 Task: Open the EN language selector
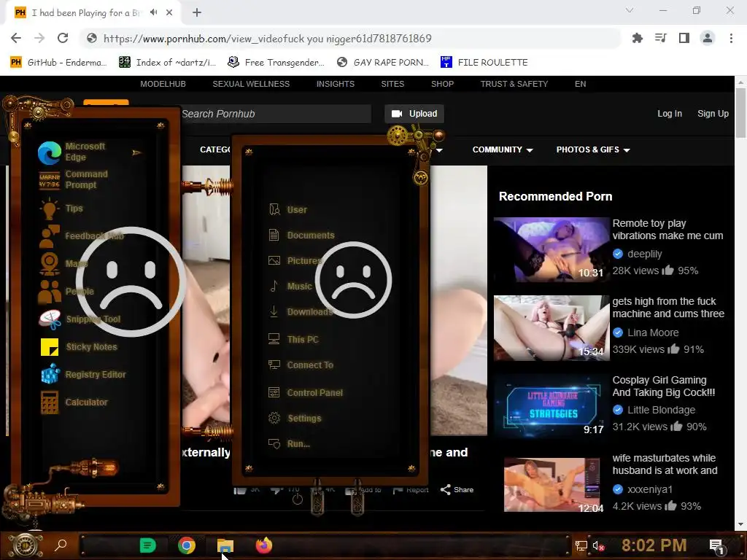pos(580,84)
